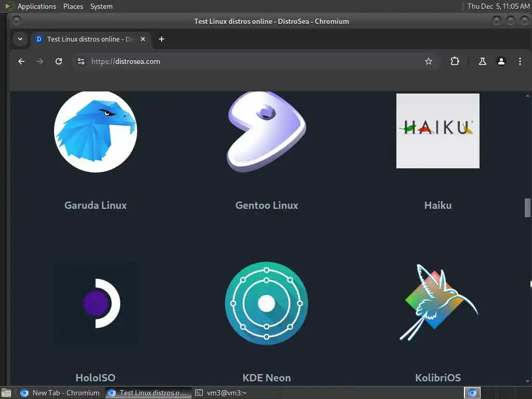532x399 pixels.
Task: Open the Applications menu
Action: (37, 6)
